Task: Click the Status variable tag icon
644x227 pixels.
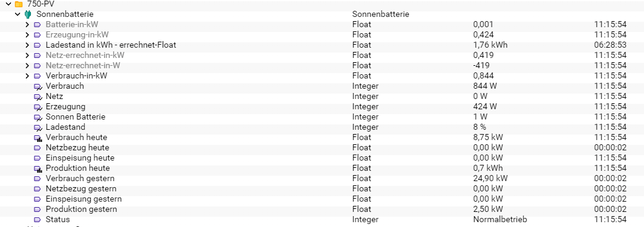Action: (37, 220)
